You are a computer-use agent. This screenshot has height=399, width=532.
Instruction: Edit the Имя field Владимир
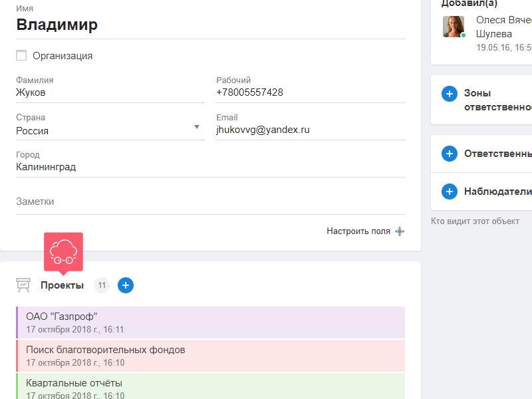pos(210,25)
